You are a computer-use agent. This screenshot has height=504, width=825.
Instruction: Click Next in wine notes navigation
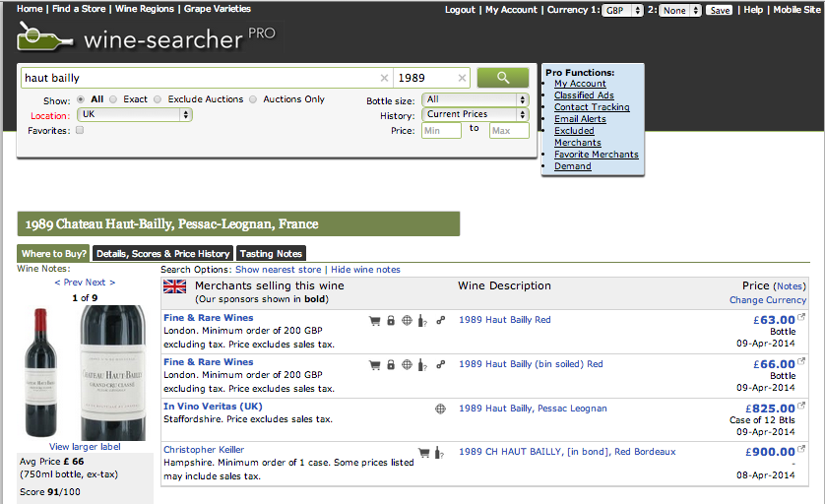(x=100, y=283)
